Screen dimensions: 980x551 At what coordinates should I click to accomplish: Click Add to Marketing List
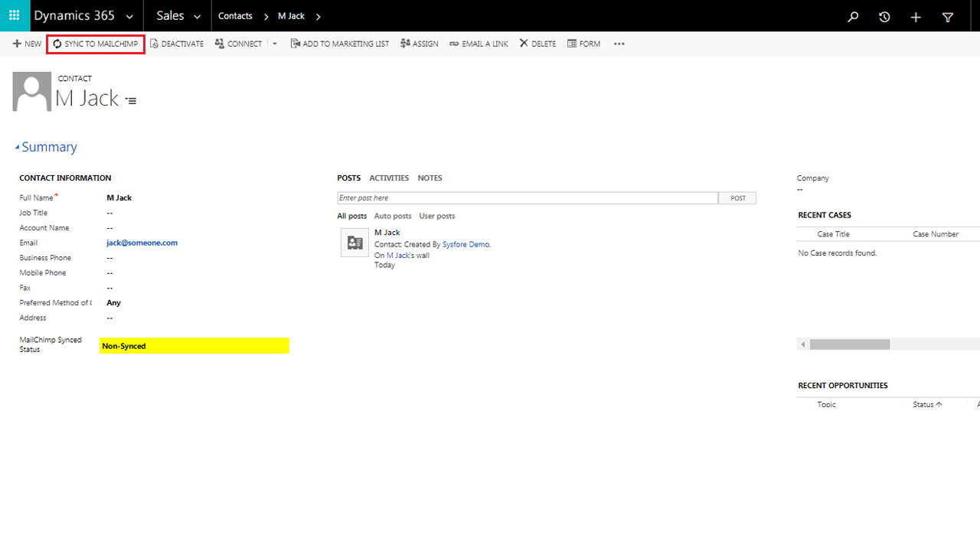tap(339, 44)
